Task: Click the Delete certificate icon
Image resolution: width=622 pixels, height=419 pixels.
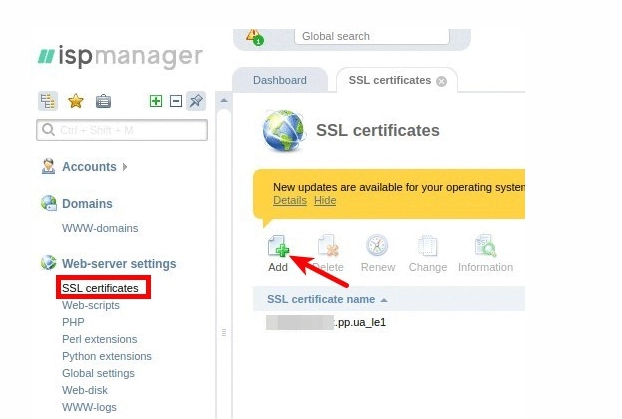Action: tap(328, 246)
